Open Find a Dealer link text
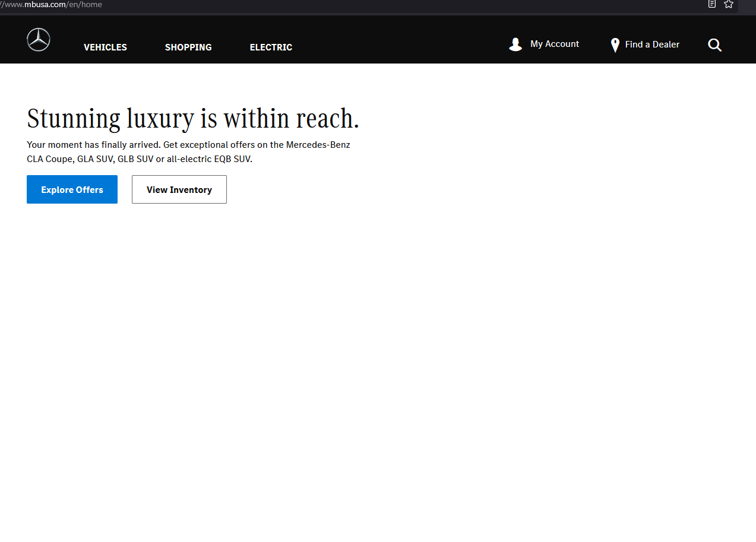The height and width of the screenshot is (542, 756). tap(652, 45)
